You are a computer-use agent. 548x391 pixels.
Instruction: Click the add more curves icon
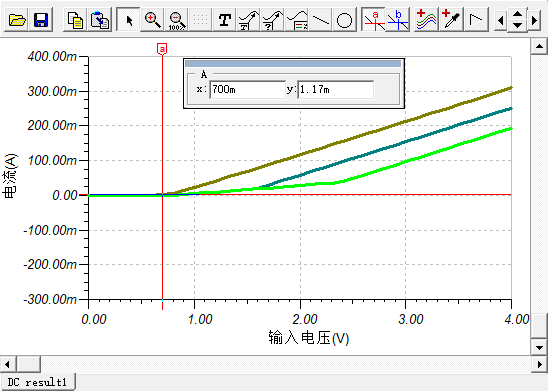click(x=426, y=20)
